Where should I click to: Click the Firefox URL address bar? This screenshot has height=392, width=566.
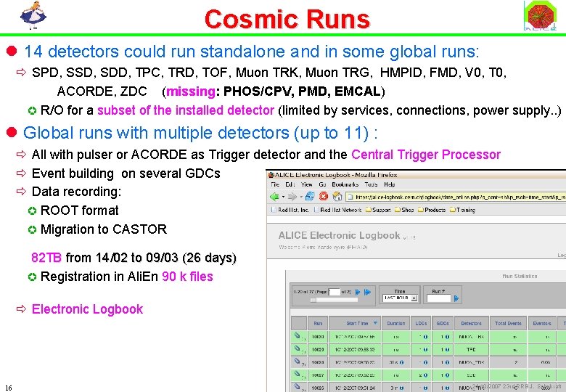456,197
